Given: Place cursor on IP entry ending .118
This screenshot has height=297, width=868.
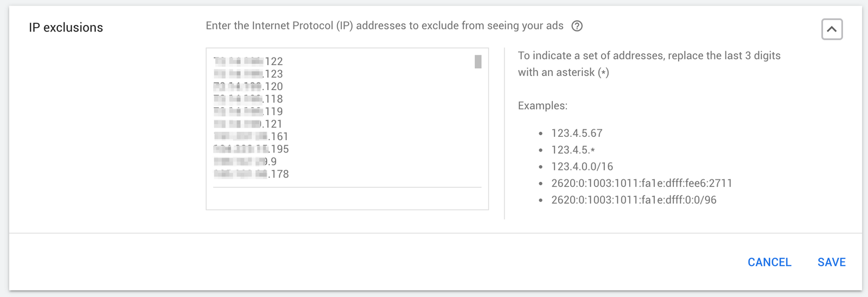Looking at the screenshot, I should pos(248,99).
